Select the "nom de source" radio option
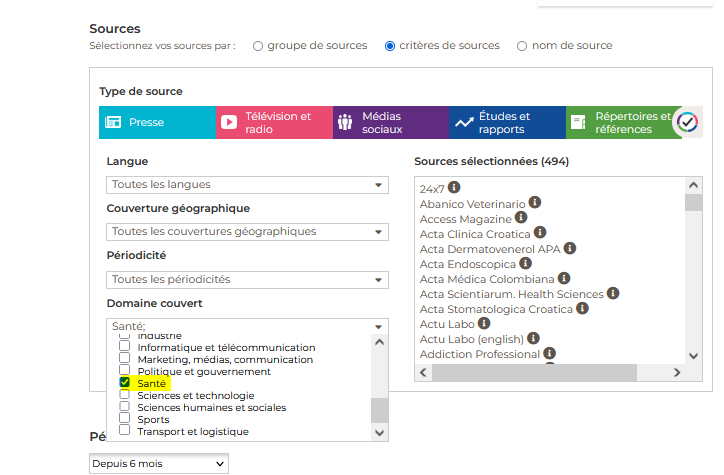 tap(522, 46)
